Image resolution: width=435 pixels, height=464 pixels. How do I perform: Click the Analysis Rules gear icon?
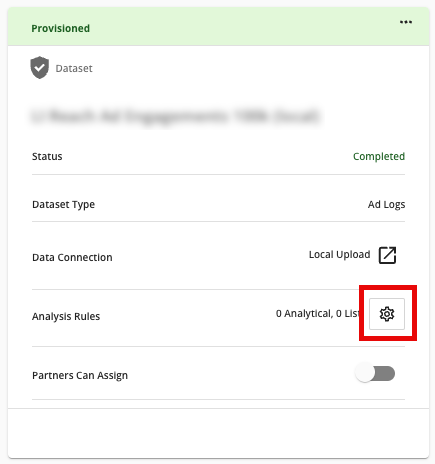pyautogui.click(x=387, y=314)
